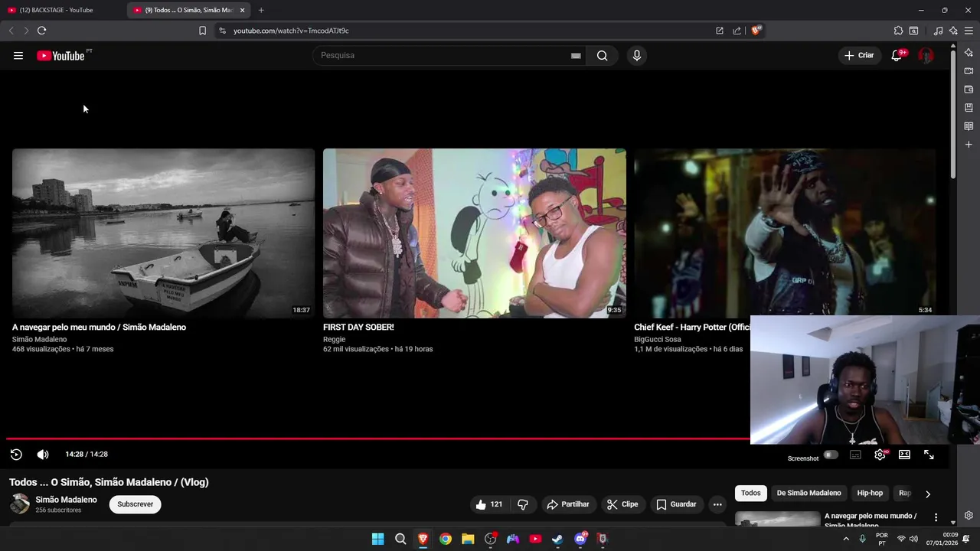Image resolution: width=980 pixels, height=551 pixels.
Task: Play suggested A navegar pelo meu mundo thumbnail
Action: (x=163, y=233)
